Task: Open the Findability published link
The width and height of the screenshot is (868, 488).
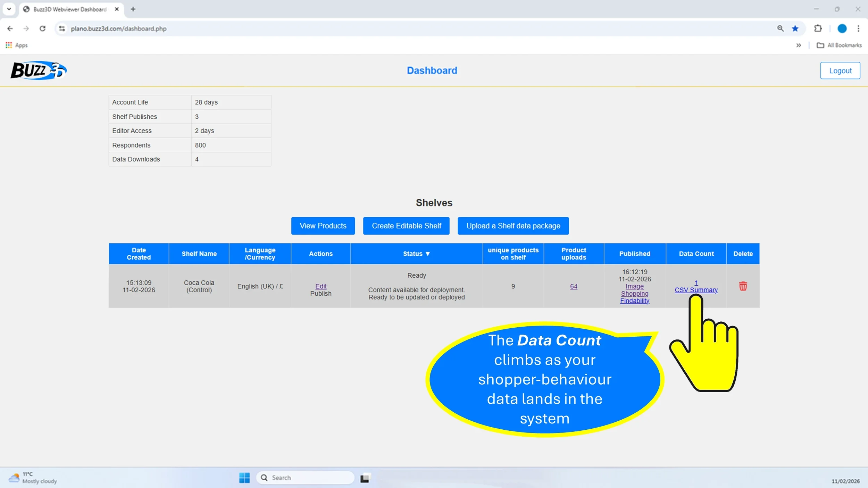Action: point(634,301)
